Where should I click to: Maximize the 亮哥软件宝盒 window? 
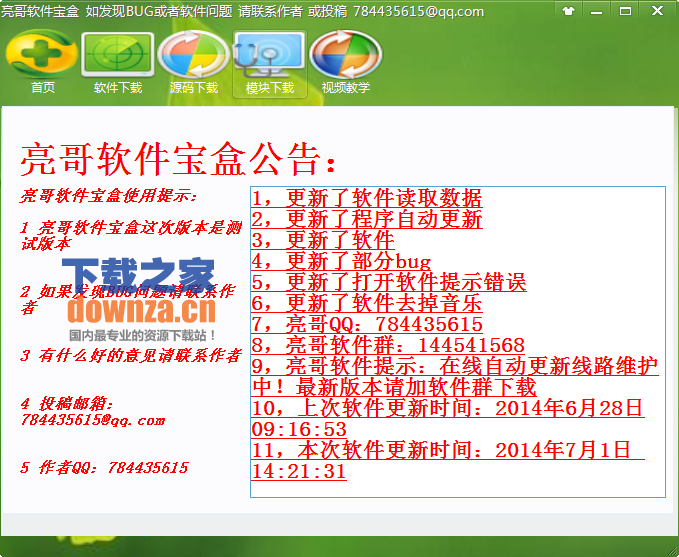tap(625, 11)
